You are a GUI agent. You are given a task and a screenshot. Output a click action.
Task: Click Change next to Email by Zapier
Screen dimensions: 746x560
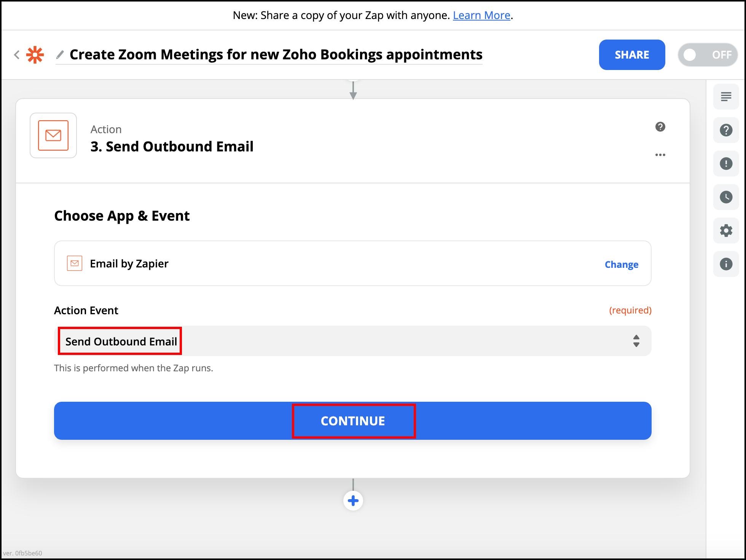pos(621,264)
